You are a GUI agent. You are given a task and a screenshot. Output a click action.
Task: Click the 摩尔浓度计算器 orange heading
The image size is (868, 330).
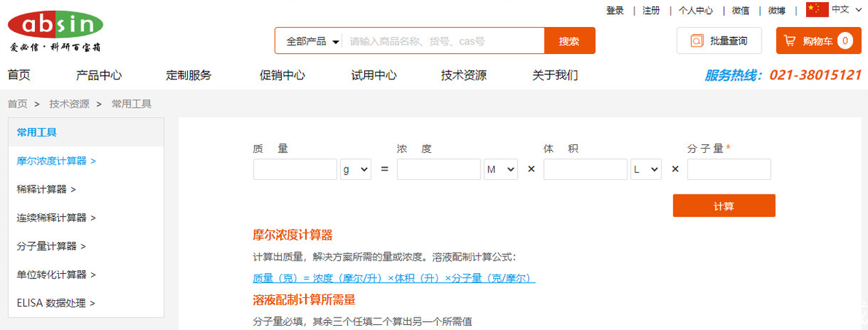293,235
